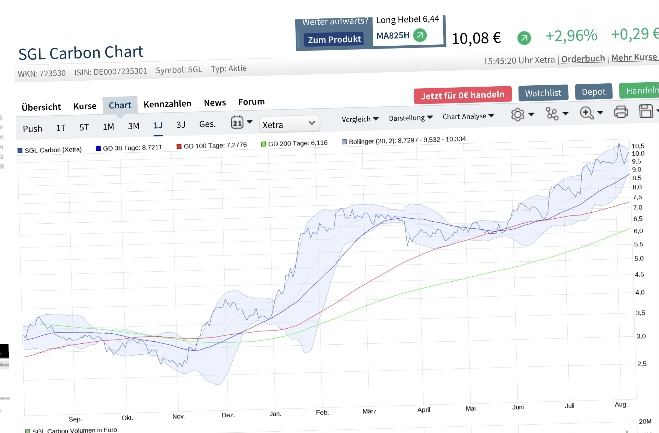Switch to the Kennzahlen tab
This screenshot has width=659, height=433.
168,104
